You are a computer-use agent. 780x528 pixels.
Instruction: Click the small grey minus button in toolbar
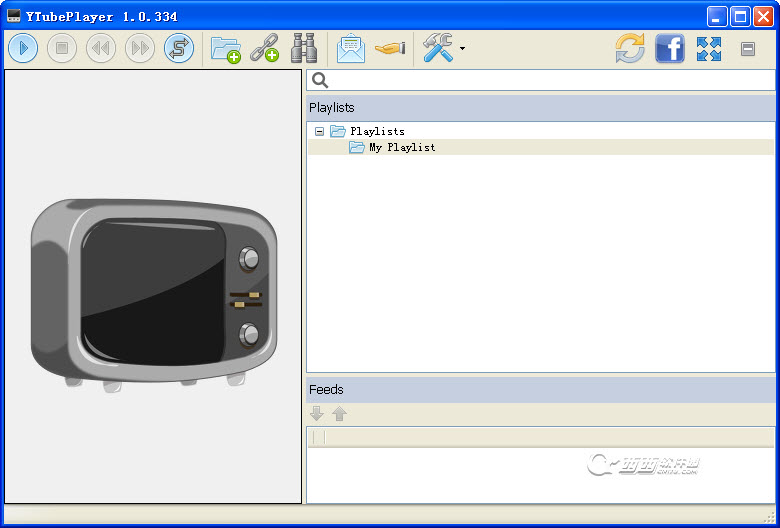(x=748, y=48)
